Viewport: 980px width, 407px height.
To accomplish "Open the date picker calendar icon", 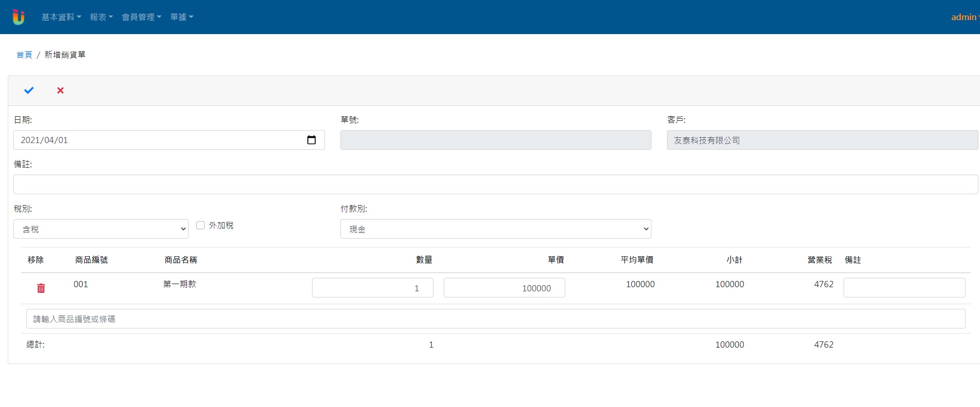I will pos(311,140).
